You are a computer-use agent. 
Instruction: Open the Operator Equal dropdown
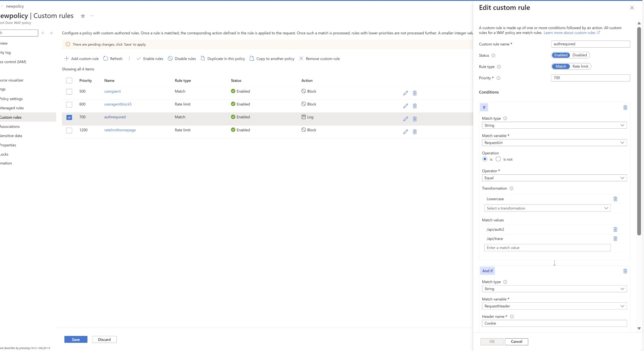[554, 178]
